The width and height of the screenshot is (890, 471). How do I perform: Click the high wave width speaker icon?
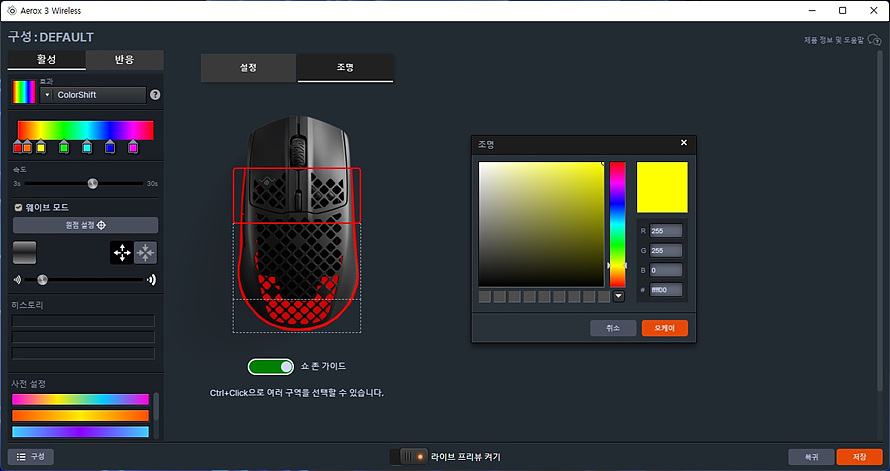151,280
